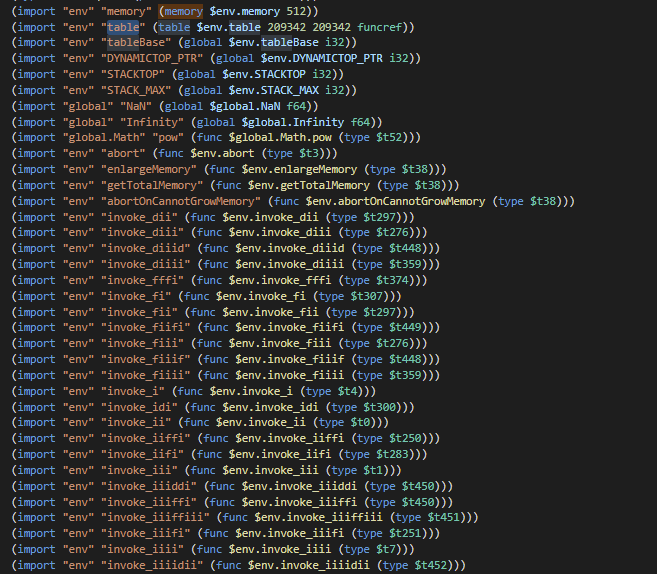Select "invoke_fi" import string

(136, 297)
